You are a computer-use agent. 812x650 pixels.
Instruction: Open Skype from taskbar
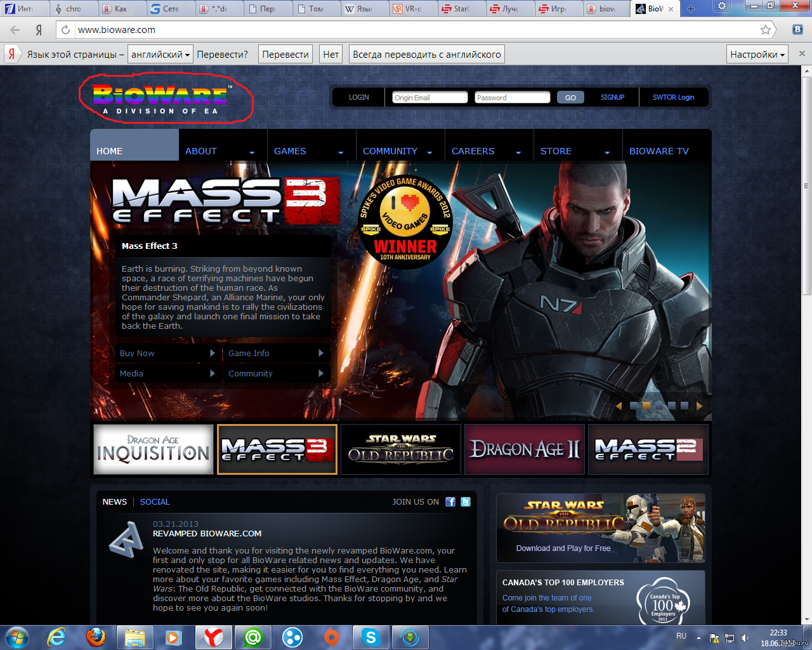(371, 637)
